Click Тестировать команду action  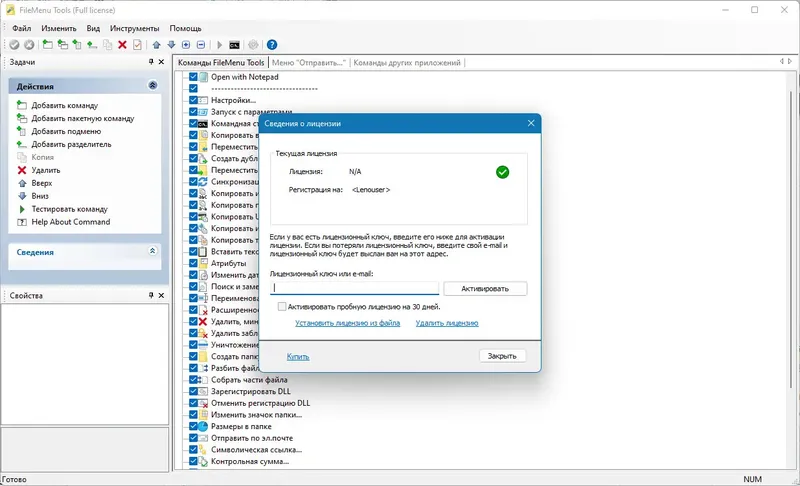point(69,209)
